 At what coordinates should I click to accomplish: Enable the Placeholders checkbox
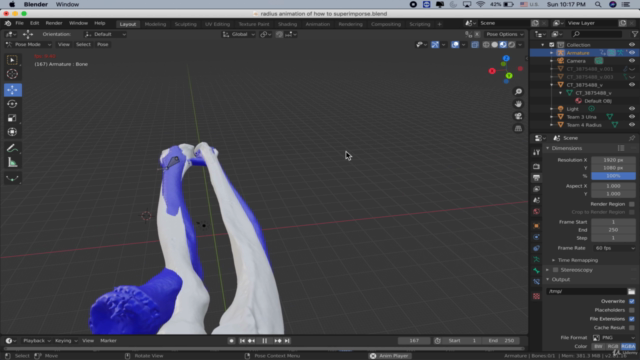632,310
